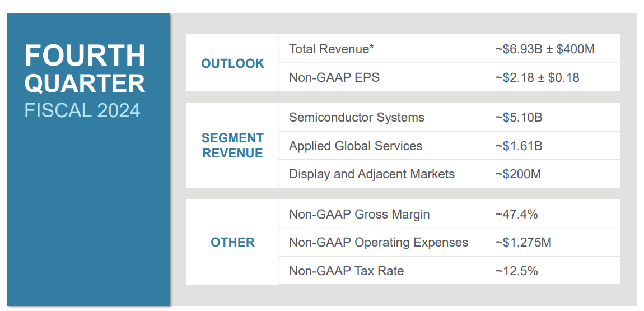The width and height of the screenshot is (644, 311).
Task: Click the Display and Adjacent Markets label
Action: click(372, 174)
